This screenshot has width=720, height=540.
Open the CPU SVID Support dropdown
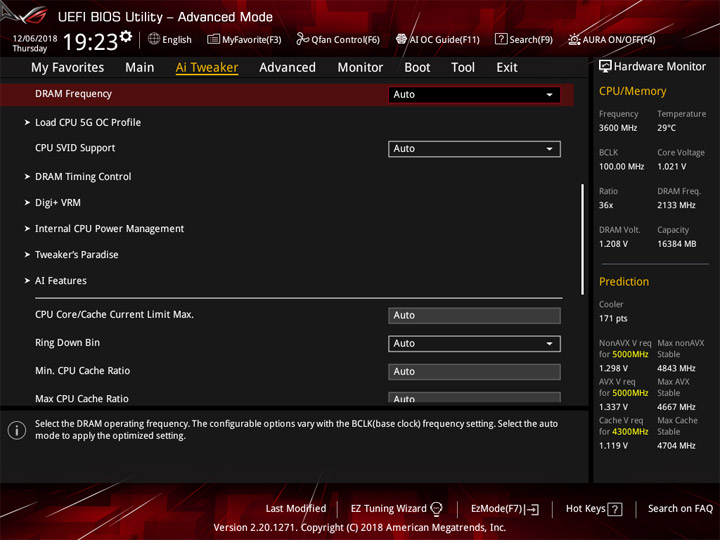point(474,149)
